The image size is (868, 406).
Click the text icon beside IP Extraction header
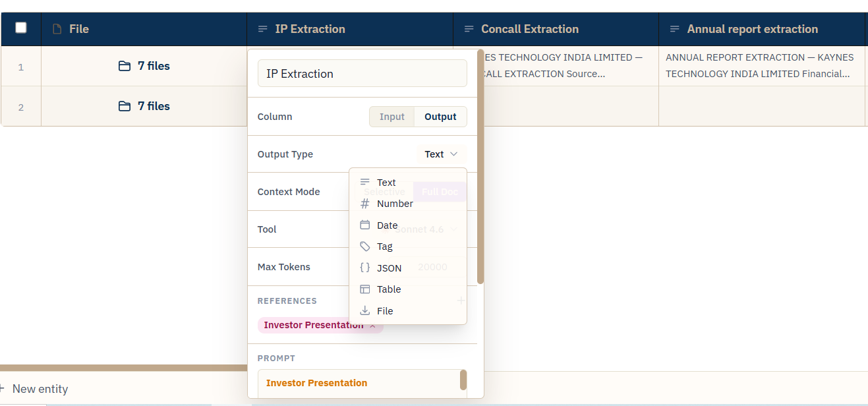(263, 29)
